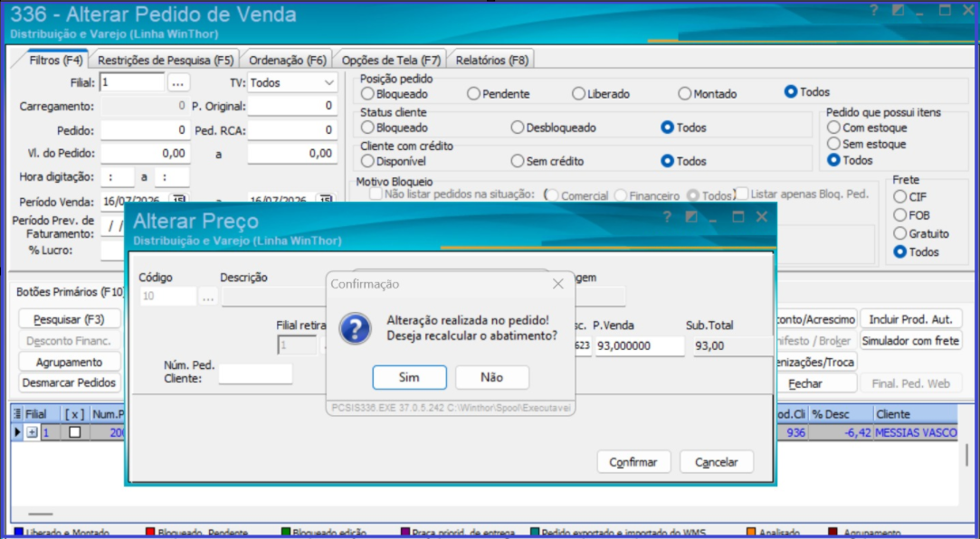Click the red Bloqueado, Pendente legend swatch
Image resolution: width=980 pixels, height=539 pixels.
[x=150, y=533]
